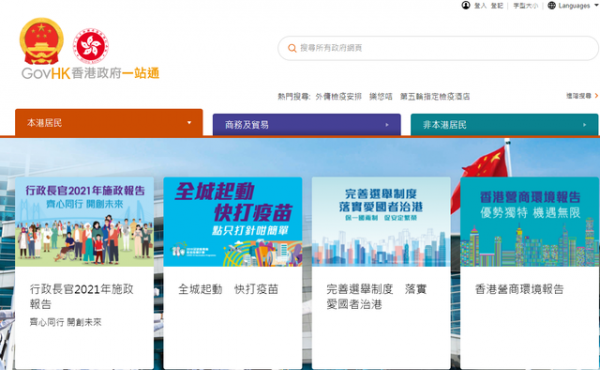Click hot search term 第五輪指定檢疫酒店
Screen dimensions: 600x370
[x=435, y=97]
